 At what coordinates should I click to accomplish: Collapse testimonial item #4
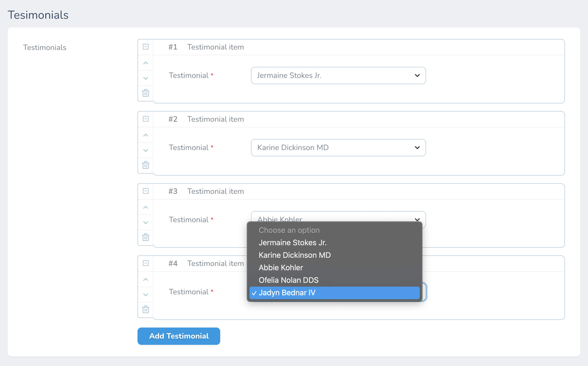pyautogui.click(x=145, y=263)
